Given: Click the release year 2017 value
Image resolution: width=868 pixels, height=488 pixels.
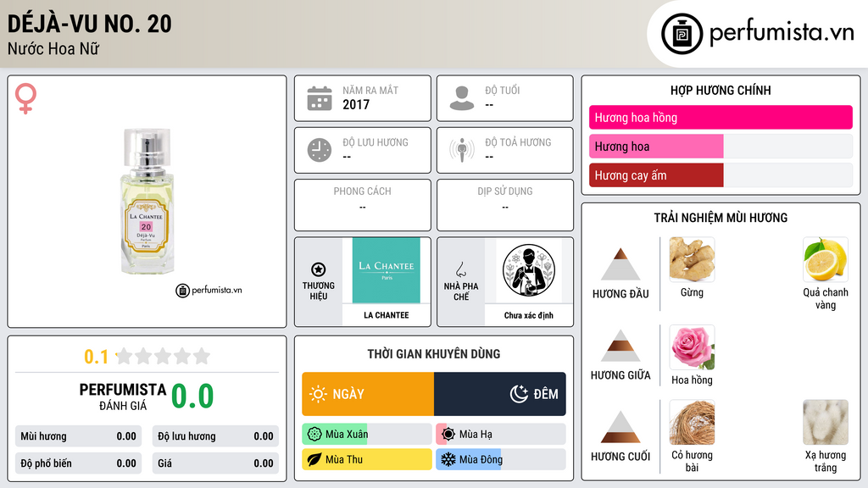Looking at the screenshot, I should pyautogui.click(x=356, y=104).
